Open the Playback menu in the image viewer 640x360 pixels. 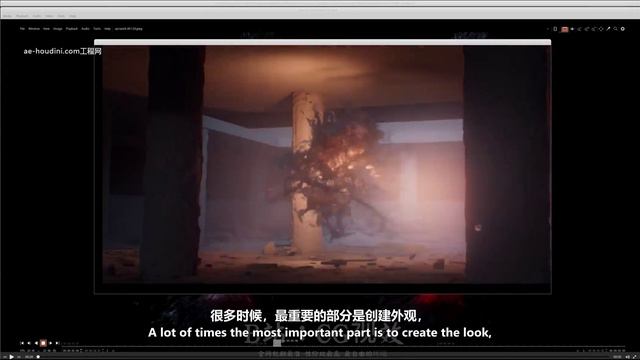(72, 29)
